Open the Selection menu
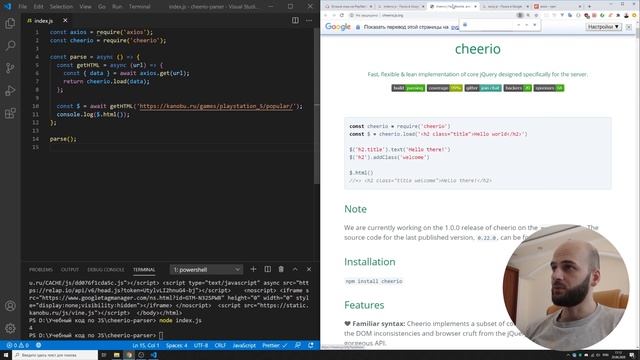This screenshot has width=640, height=360. [61, 7]
